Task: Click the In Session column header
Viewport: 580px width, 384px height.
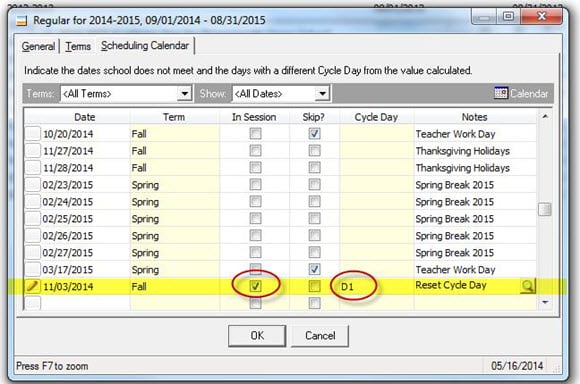Action: [x=254, y=117]
